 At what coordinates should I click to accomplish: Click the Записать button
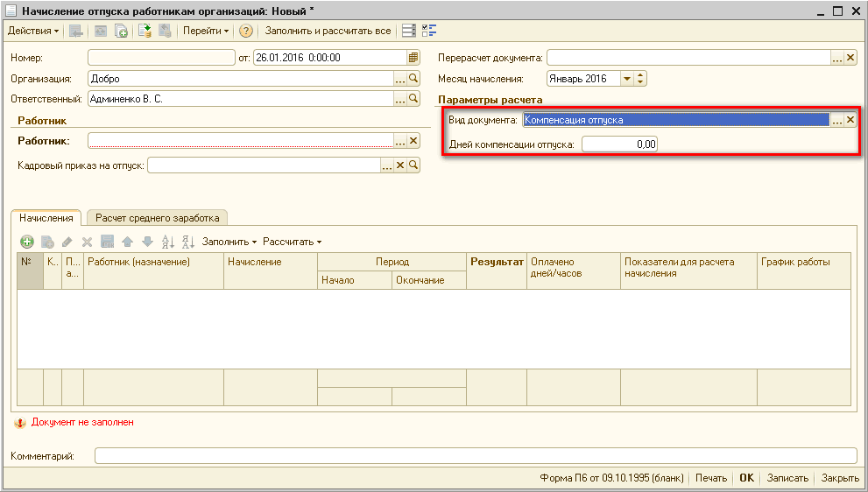pyautogui.click(x=787, y=478)
